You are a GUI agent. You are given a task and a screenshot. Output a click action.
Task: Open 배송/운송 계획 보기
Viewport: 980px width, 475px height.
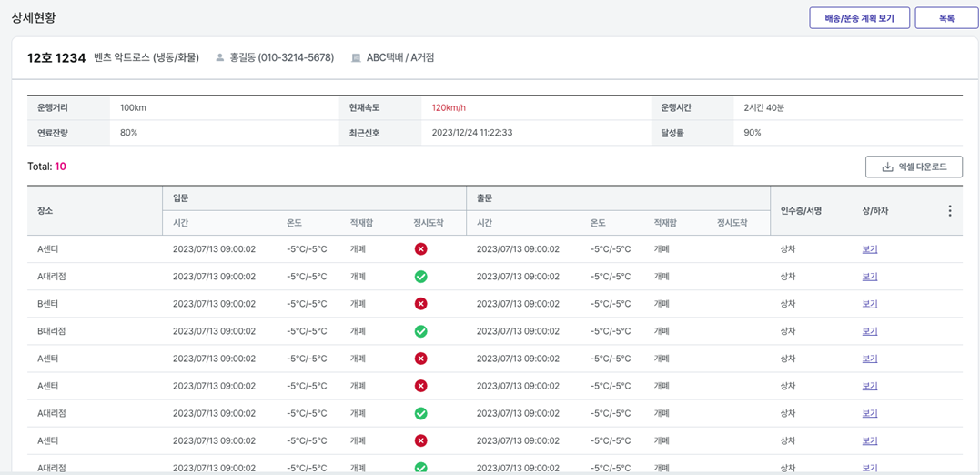[859, 18]
